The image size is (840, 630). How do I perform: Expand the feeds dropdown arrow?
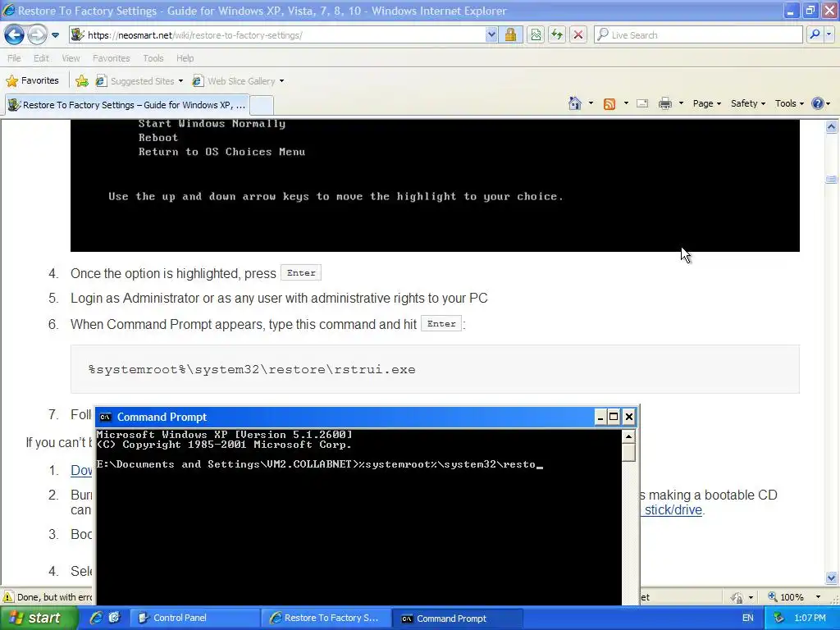coord(626,103)
